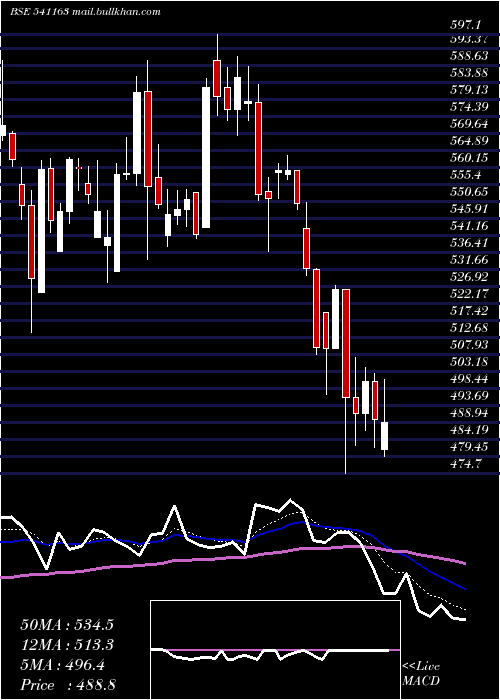This screenshot has height=700, width=500.
Task: Click the 560.15 price axis label
Action: point(468,158)
